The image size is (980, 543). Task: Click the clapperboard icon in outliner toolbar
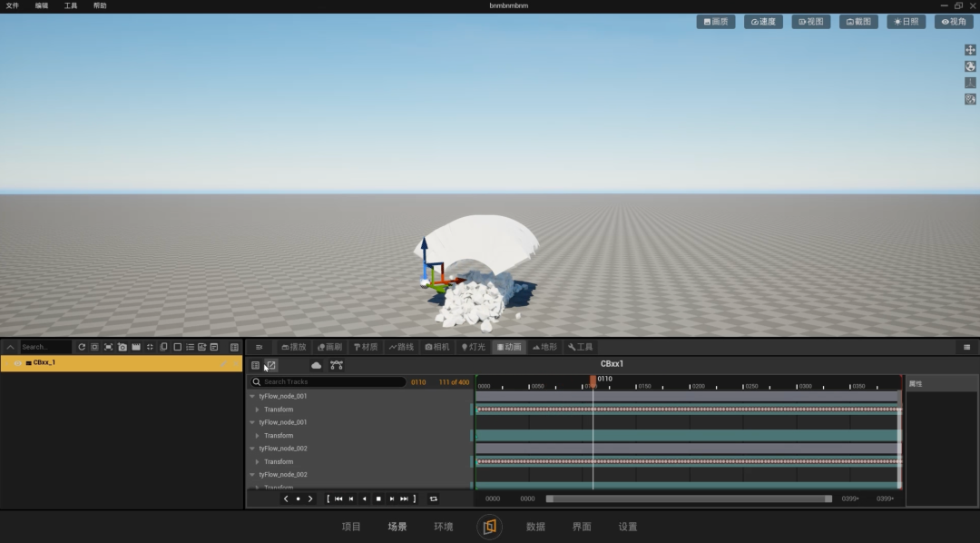point(135,347)
